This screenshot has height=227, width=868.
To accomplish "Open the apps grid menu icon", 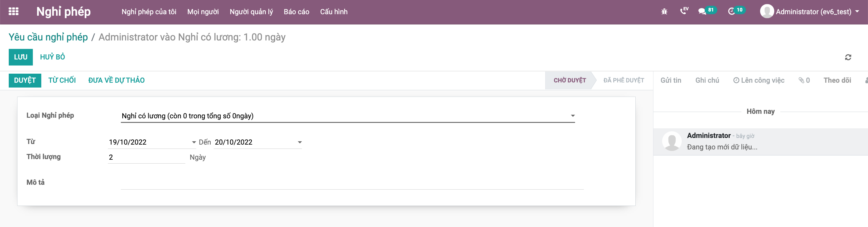I will [x=14, y=11].
